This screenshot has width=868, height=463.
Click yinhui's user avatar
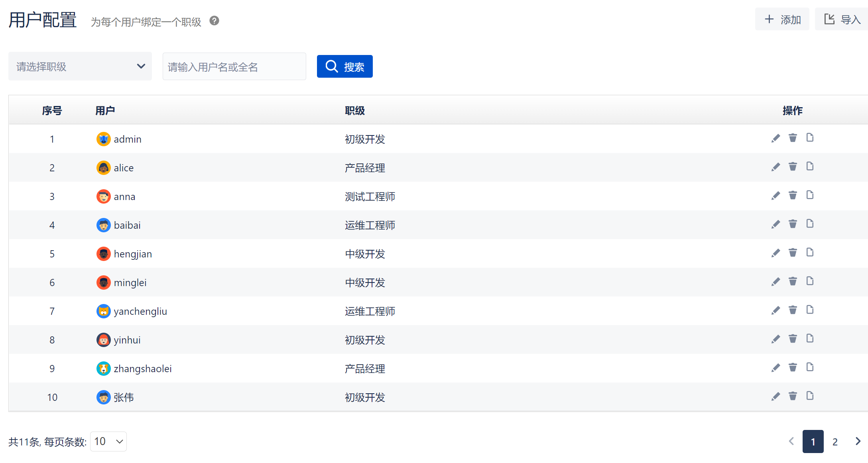click(104, 340)
